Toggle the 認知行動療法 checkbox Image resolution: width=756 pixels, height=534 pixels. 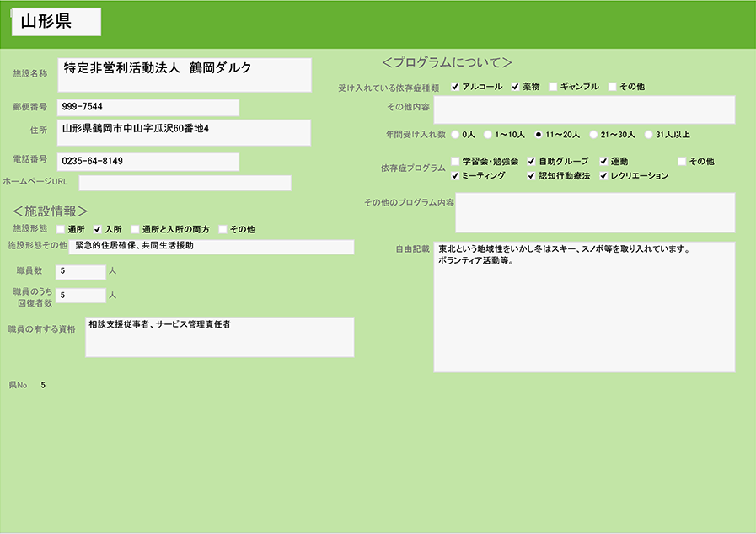coord(531,176)
